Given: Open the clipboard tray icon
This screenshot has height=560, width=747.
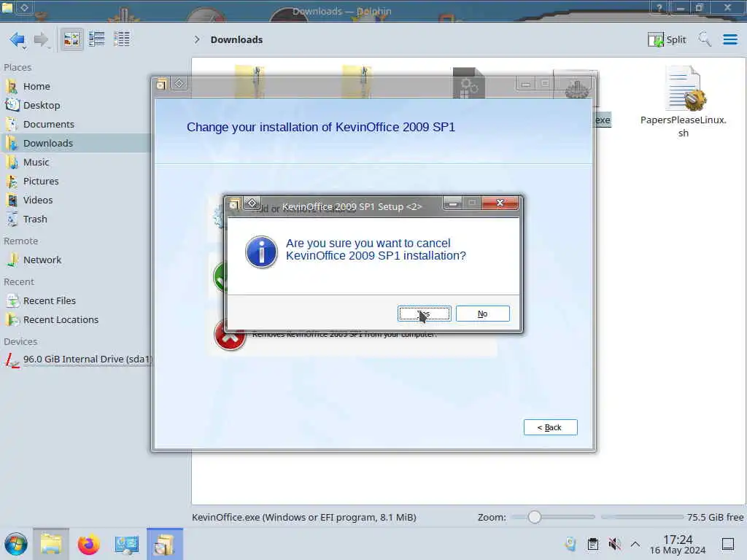Looking at the screenshot, I should tap(592, 544).
